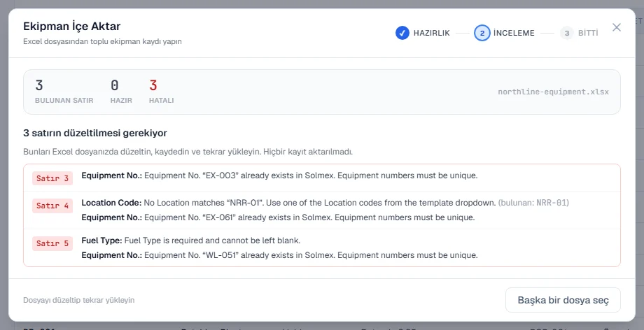This screenshot has width=644, height=330.
Task: Click the BULUNAN SATIR count label
Action: click(x=64, y=100)
